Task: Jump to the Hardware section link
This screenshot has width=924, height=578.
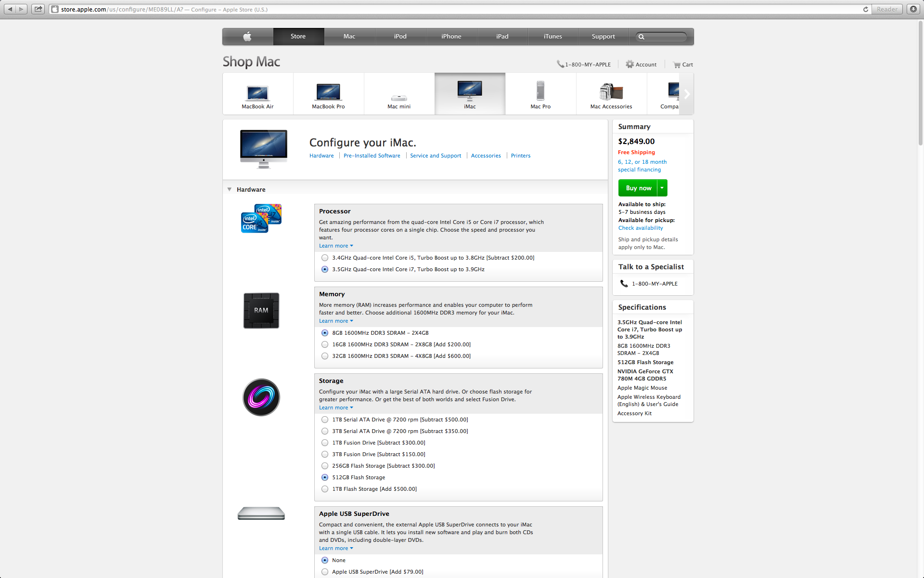Action: tap(321, 156)
